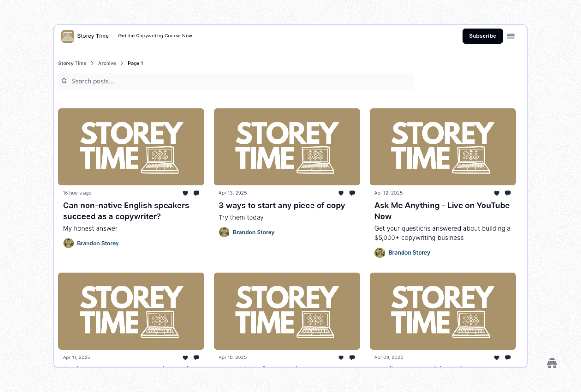Screen dimensions: 581x392
Task: Open comments on '3 ways to start any piece of copy'
Action: tap(352, 193)
